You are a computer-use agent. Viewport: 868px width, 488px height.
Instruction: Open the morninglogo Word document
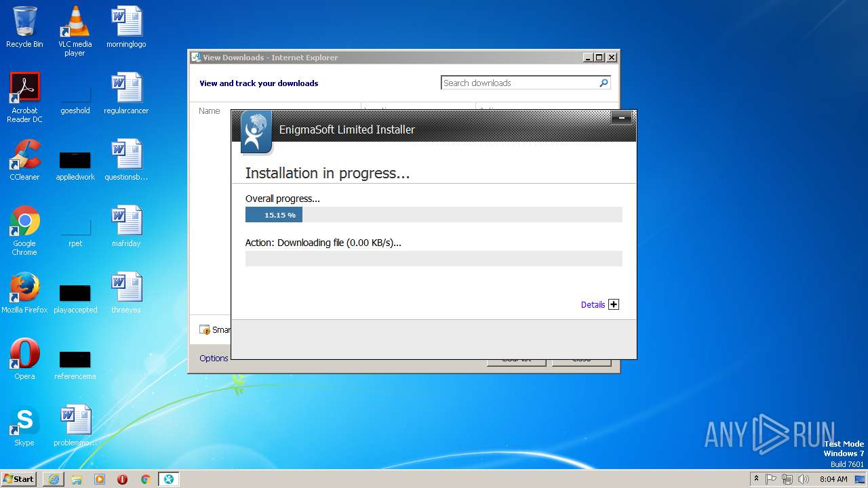click(126, 27)
